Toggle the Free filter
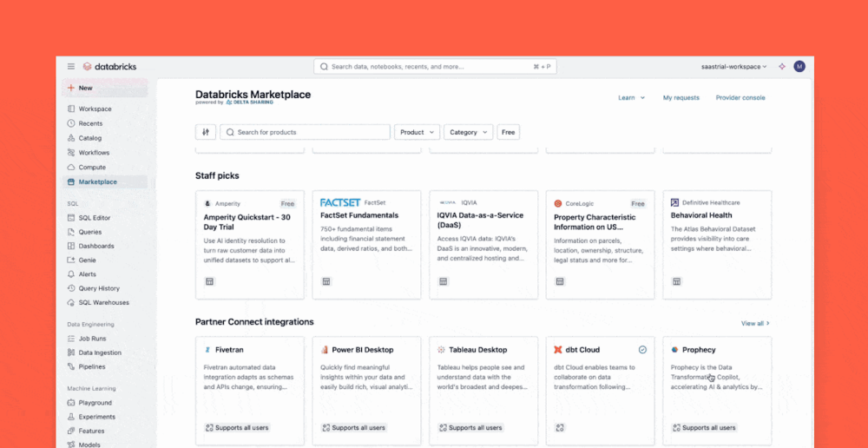This screenshot has height=448, width=868. point(508,132)
